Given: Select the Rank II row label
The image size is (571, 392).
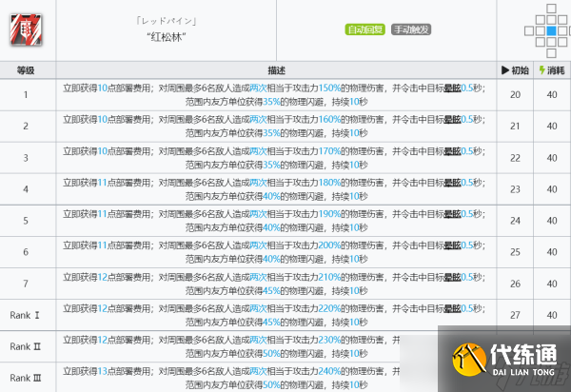Looking at the screenshot, I should 26,346.
